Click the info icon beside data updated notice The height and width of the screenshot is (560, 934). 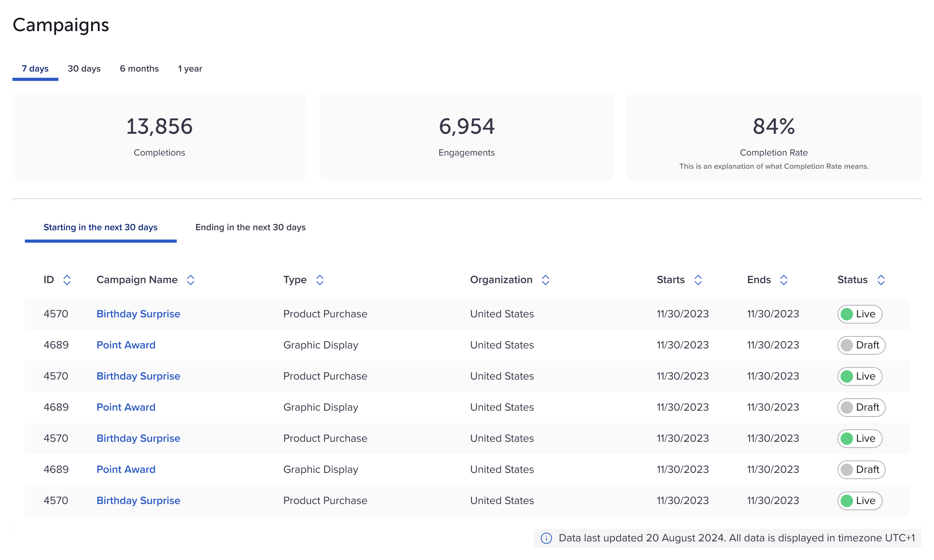click(546, 538)
